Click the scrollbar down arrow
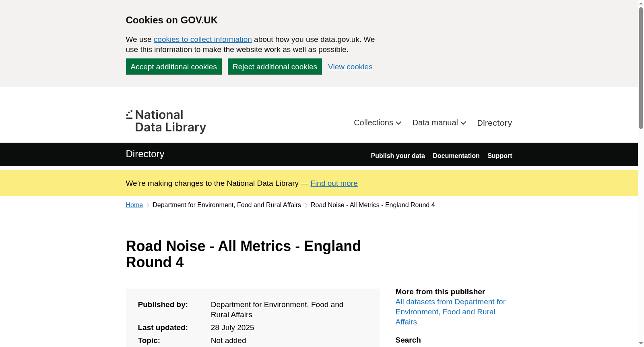 (x=641, y=343)
